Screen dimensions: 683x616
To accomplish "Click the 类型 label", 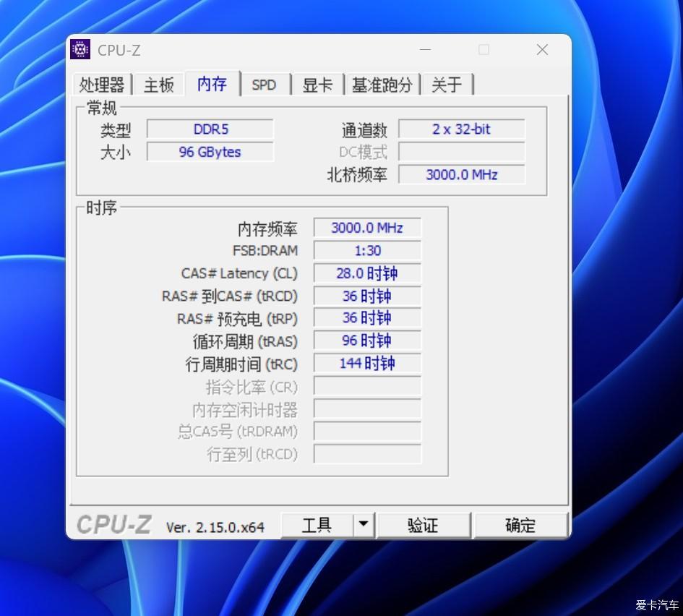I will [116, 130].
